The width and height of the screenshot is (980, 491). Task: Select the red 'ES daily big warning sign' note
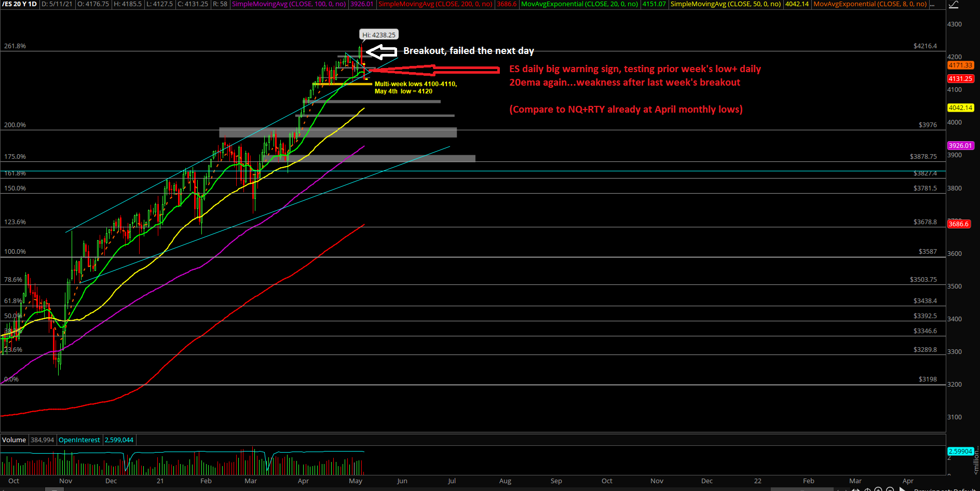coord(635,76)
